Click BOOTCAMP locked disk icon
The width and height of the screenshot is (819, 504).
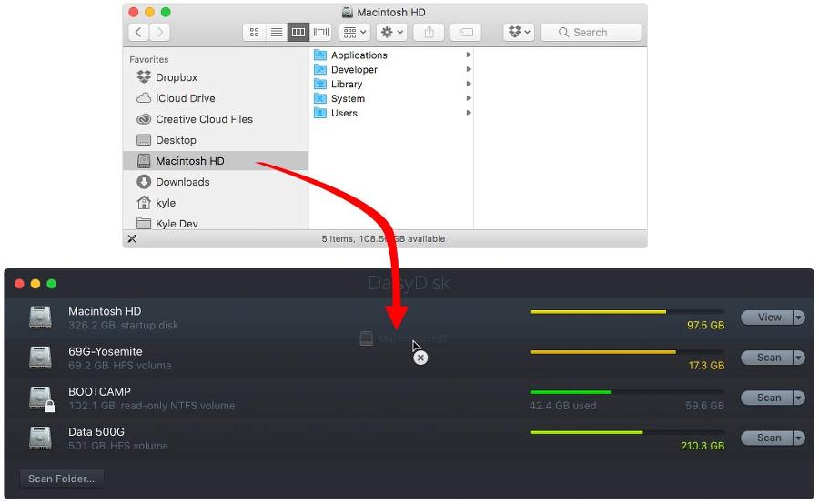[x=41, y=398]
